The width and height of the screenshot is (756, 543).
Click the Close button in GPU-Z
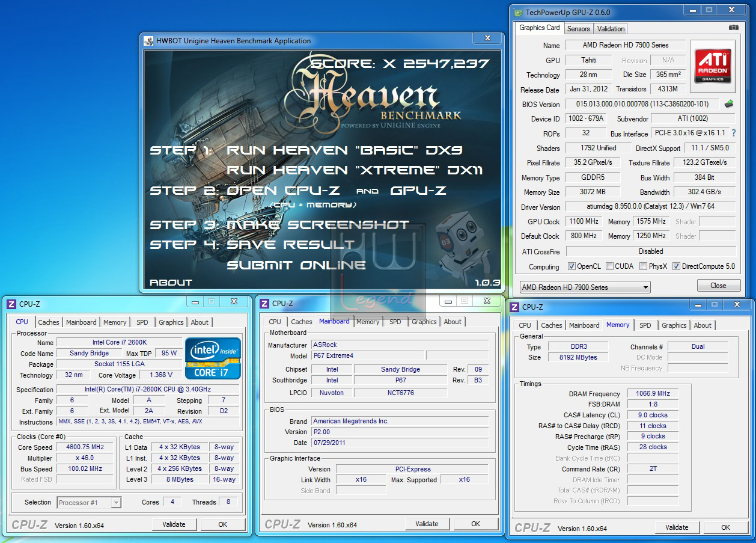point(718,286)
